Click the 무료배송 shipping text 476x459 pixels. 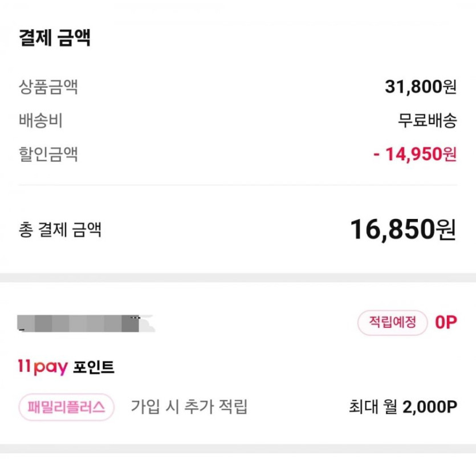[x=427, y=121]
